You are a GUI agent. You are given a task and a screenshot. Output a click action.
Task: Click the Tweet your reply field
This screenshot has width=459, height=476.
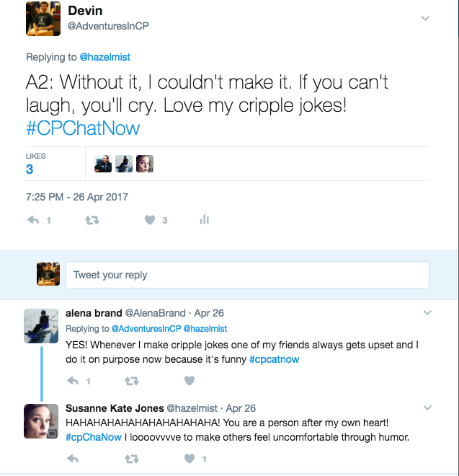tap(247, 275)
